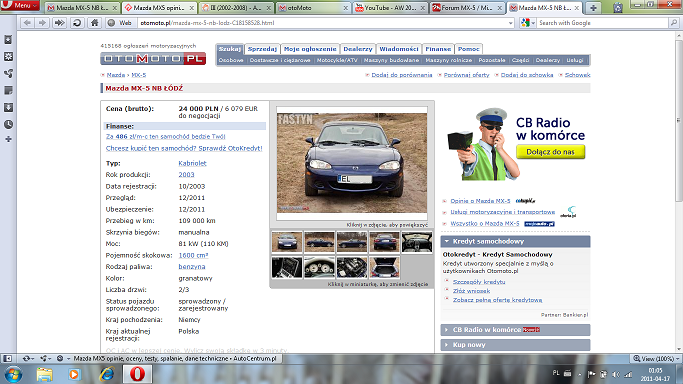Open the history clock panel in sidebar
This screenshot has height=384, width=683.
tap(8, 125)
